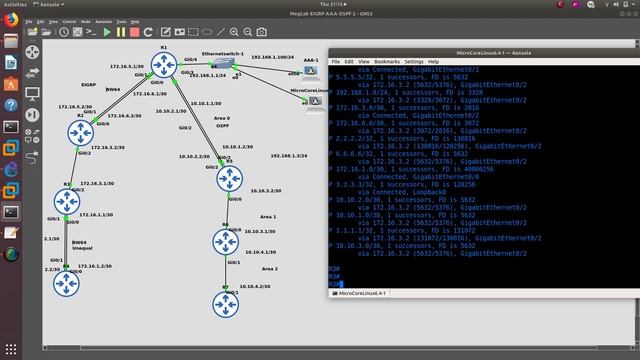Open GNS3 Control menu
This screenshot has width=640, height=360.
point(69,22)
